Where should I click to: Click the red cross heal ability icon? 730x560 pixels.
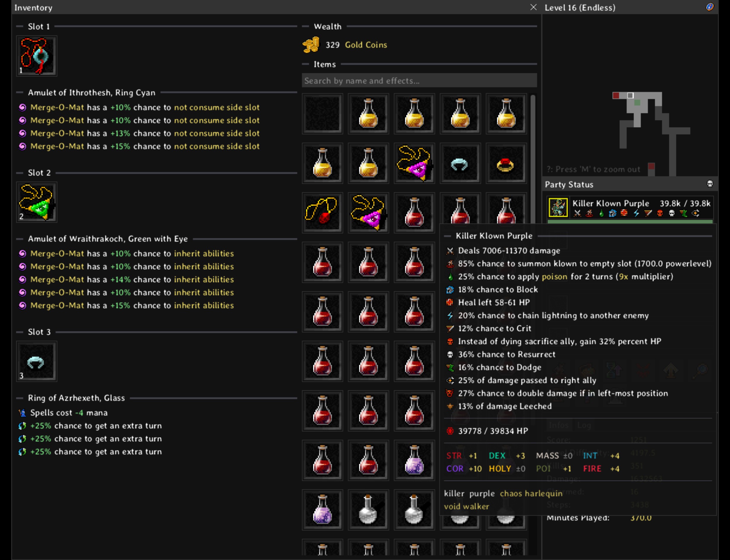point(624,213)
